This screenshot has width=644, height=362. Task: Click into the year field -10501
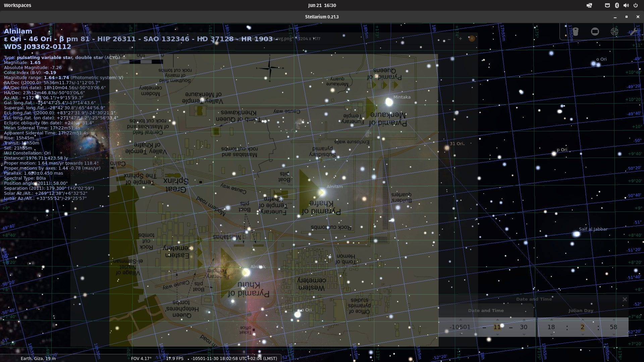460,327
